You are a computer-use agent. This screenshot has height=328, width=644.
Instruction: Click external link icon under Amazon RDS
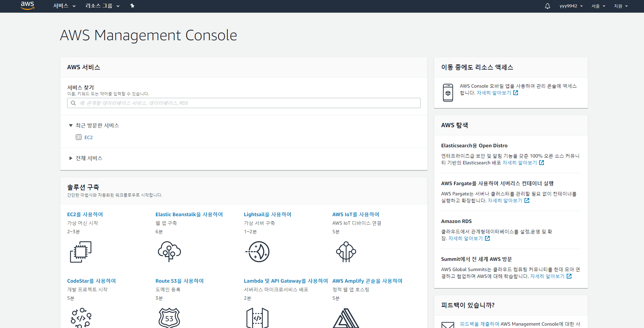(487, 238)
